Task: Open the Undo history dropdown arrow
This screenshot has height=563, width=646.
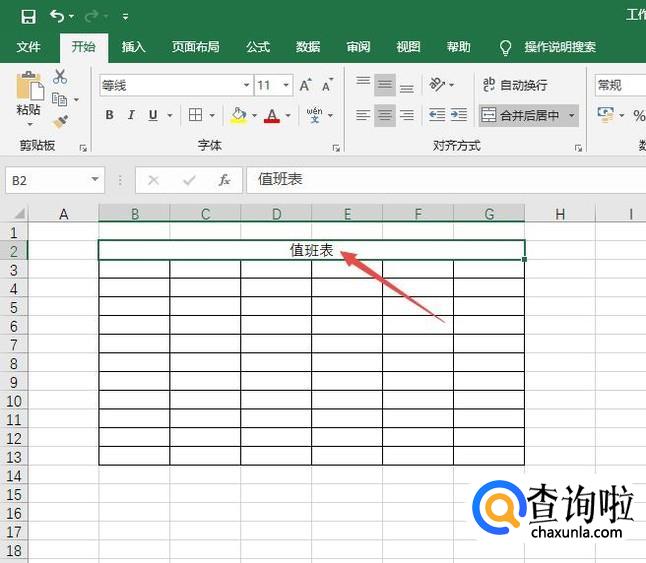Action: (x=72, y=17)
